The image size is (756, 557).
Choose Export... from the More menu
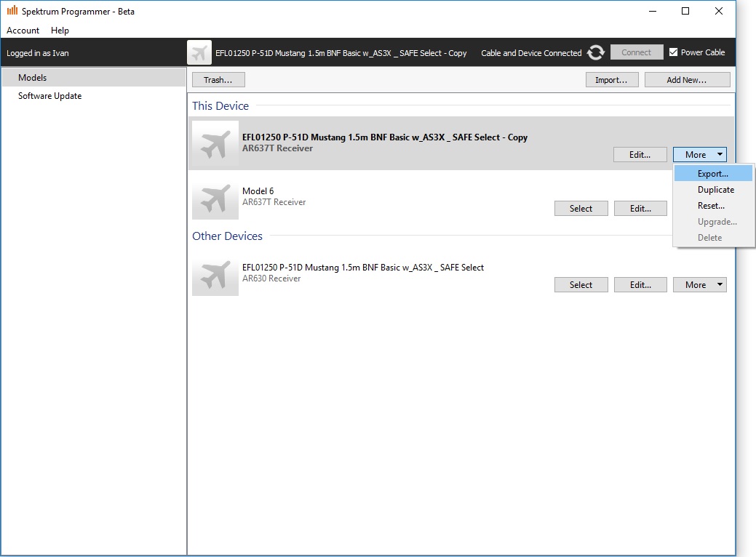(x=712, y=174)
